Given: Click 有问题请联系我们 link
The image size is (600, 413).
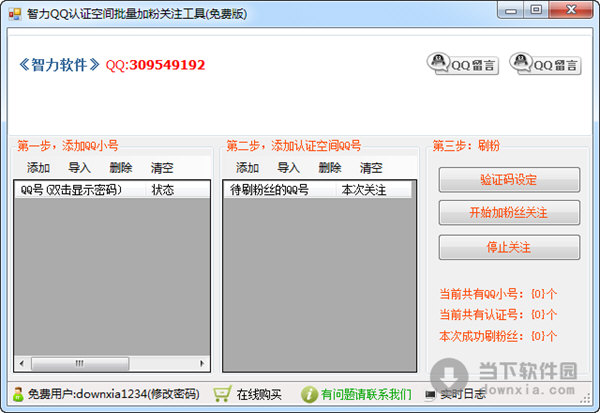Looking at the screenshot, I should [366, 394].
